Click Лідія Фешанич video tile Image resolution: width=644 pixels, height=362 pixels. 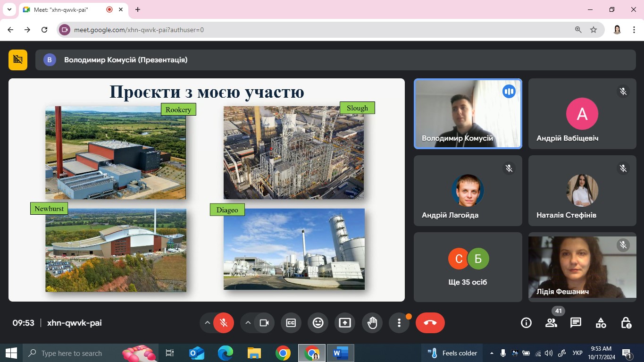click(x=582, y=267)
